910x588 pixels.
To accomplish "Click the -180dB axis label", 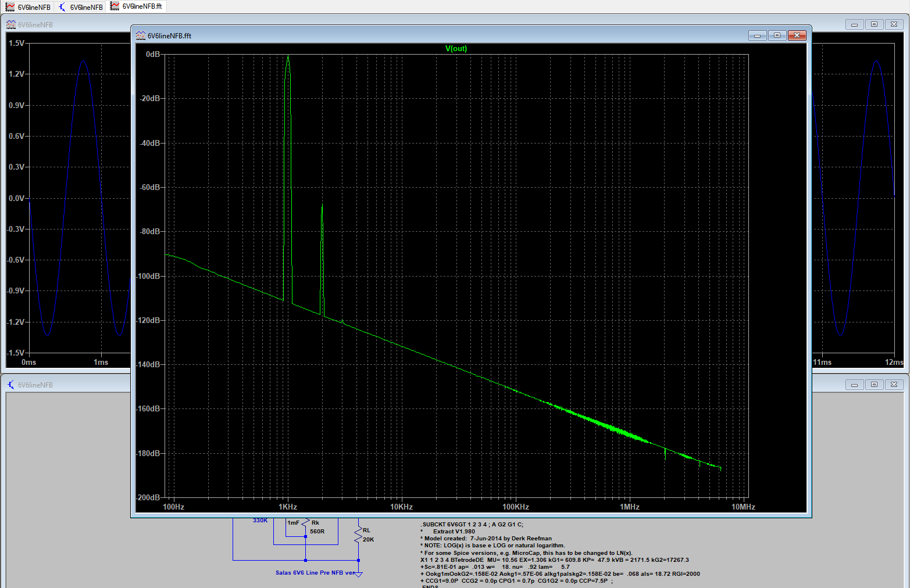I will pyautogui.click(x=148, y=453).
